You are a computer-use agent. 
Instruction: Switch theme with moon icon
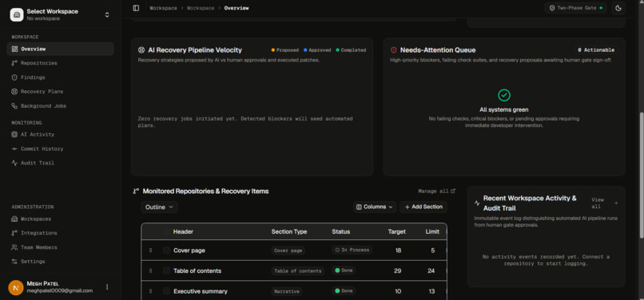coord(618,8)
